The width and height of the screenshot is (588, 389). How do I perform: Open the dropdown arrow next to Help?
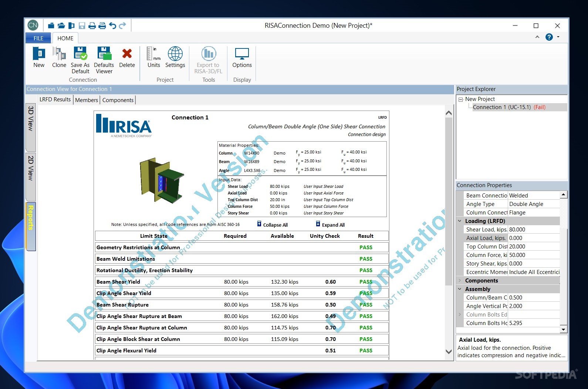click(558, 37)
